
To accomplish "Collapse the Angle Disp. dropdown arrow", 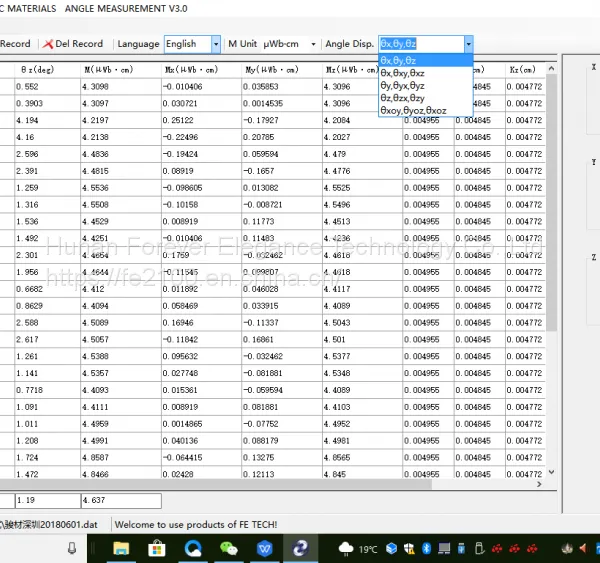I will [468, 44].
